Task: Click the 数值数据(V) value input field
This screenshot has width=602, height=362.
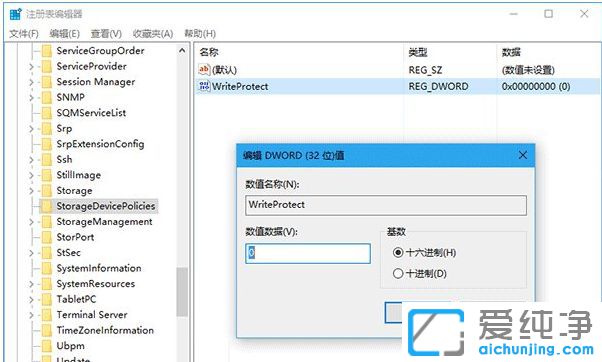Action: [x=308, y=253]
